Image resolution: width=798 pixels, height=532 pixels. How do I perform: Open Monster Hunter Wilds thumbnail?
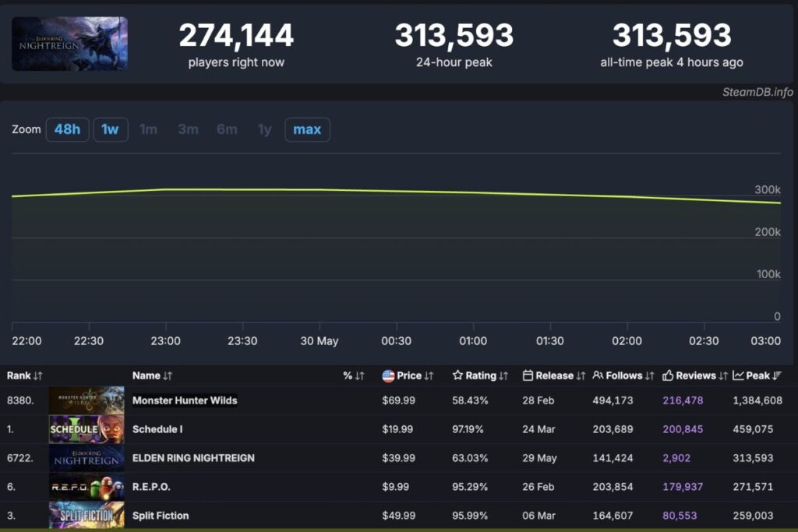(87, 400)
